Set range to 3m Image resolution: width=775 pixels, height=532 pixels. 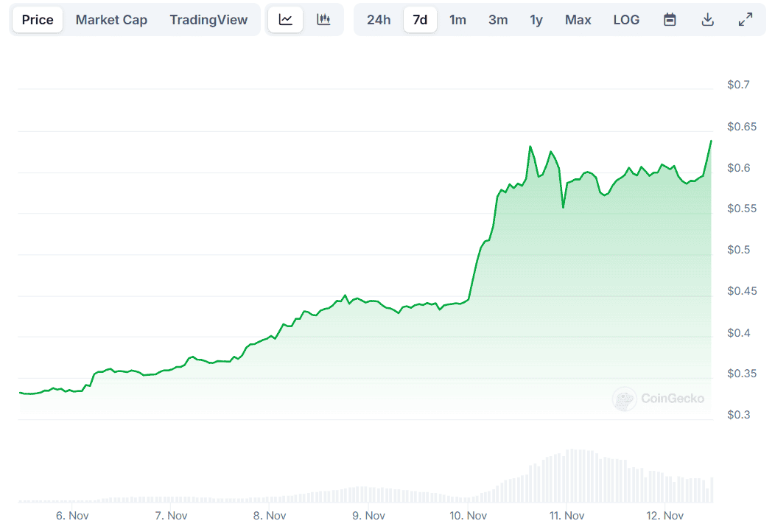[x=498, y=20]
